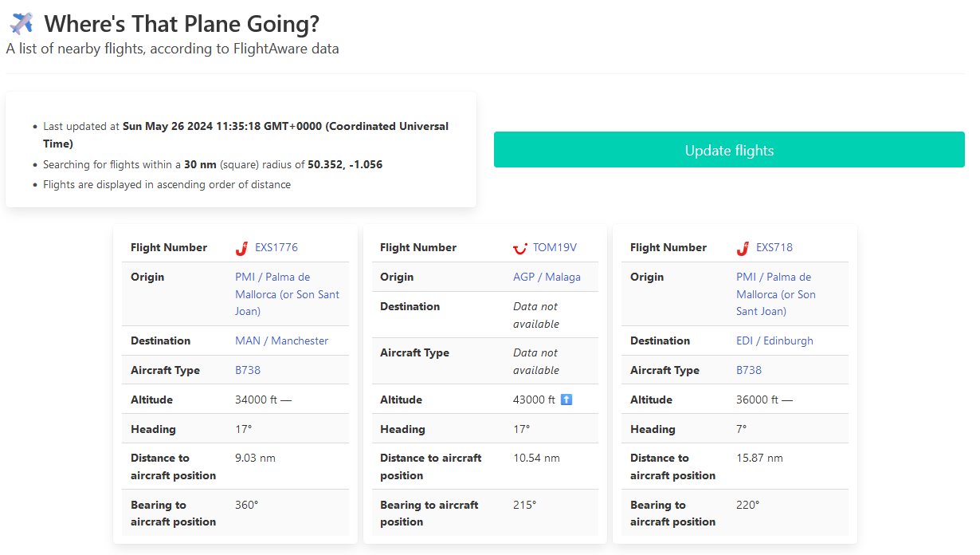Click the Jet2 logo beside EXS718
Screen dimensions: 980x555
pyautogui.click(x=743, y=248)
